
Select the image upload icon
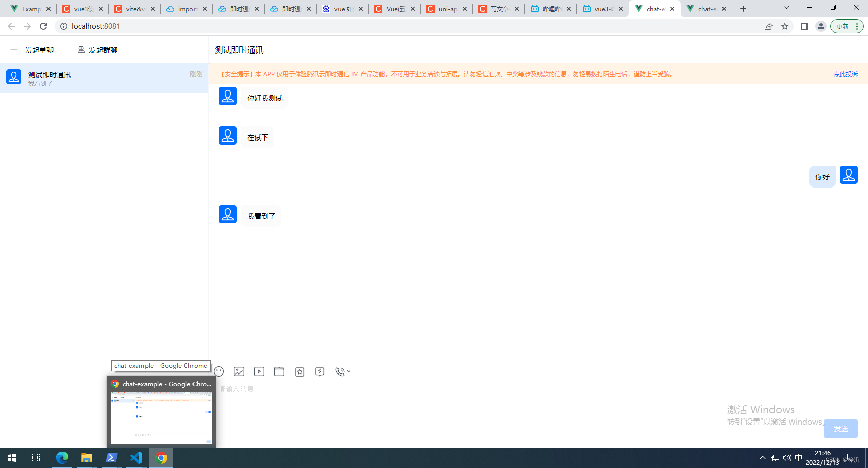point(239,371)
